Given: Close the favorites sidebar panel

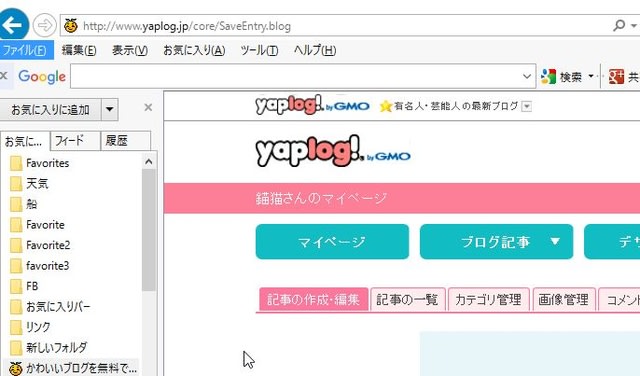Looking at the screenshot, I should [x=148, y=107].
